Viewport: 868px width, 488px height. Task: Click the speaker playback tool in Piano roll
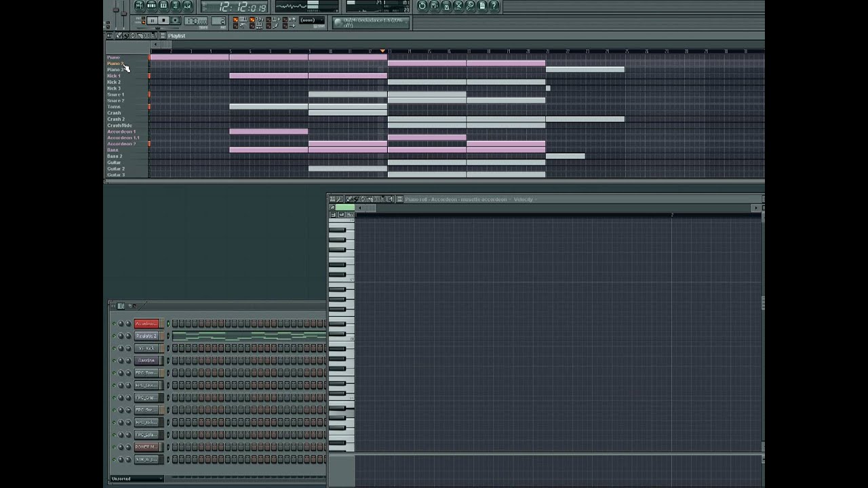pyautogui.click(x=390, y=199)
